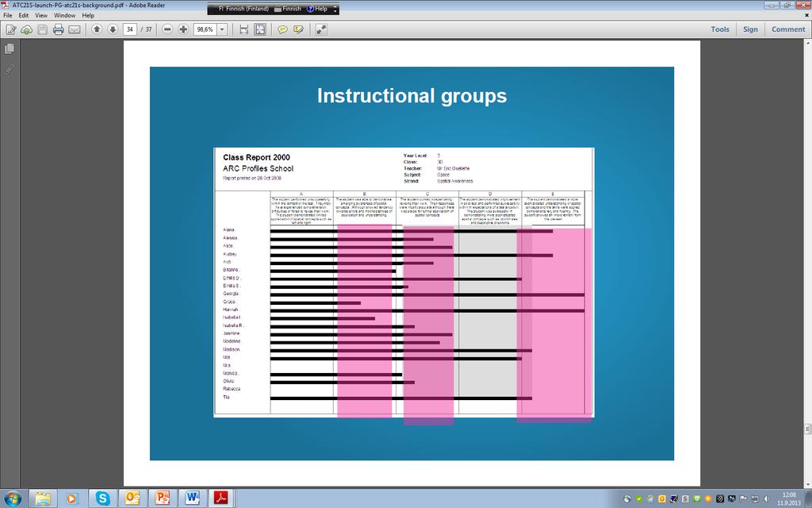
Task: Click the Class Report 2000 heading
Action: [256, 157]
